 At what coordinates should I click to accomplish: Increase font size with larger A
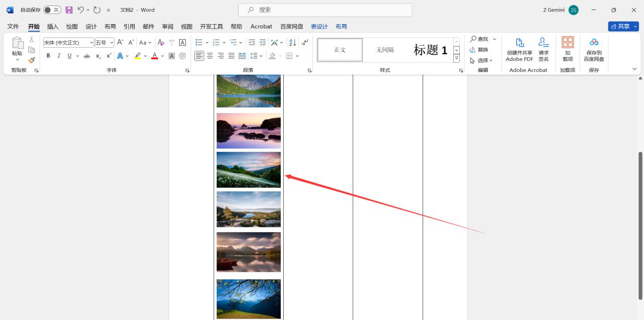point(120,42)
